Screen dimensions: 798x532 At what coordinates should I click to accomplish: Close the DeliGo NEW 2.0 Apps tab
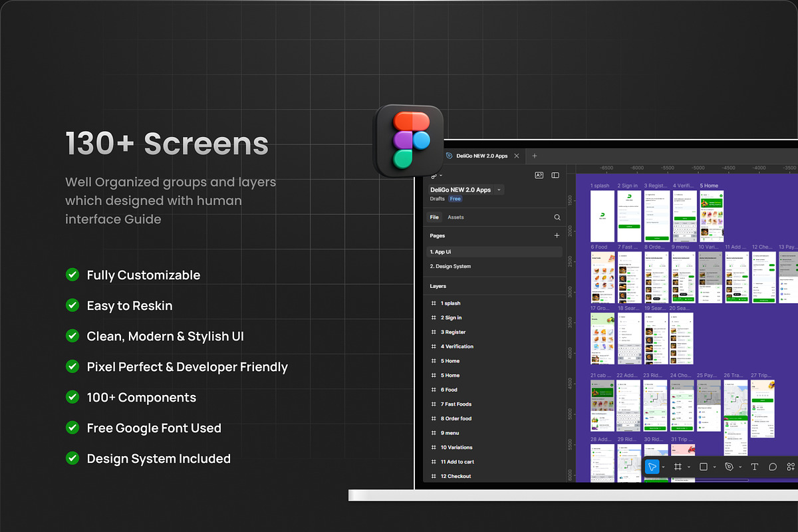click(x=517, y=156)
